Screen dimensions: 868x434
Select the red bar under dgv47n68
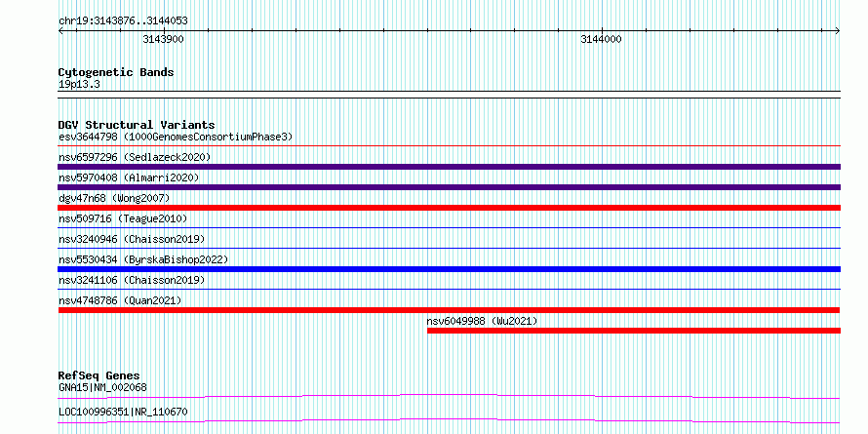click(x=449, y=208)
